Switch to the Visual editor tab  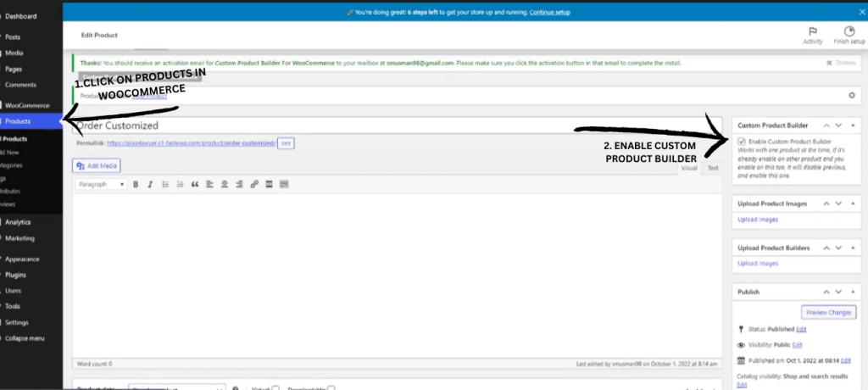689,168
